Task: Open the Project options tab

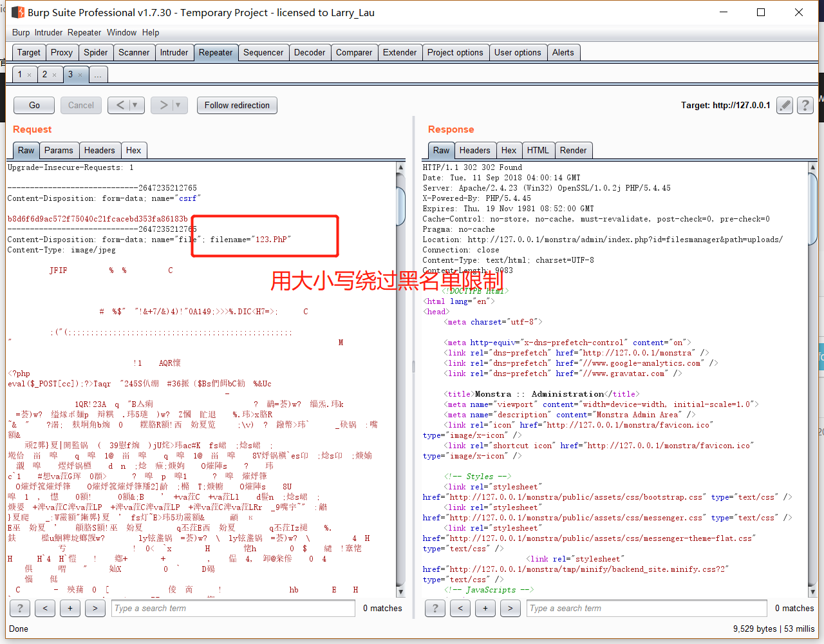Action: [x=455, y=53]
